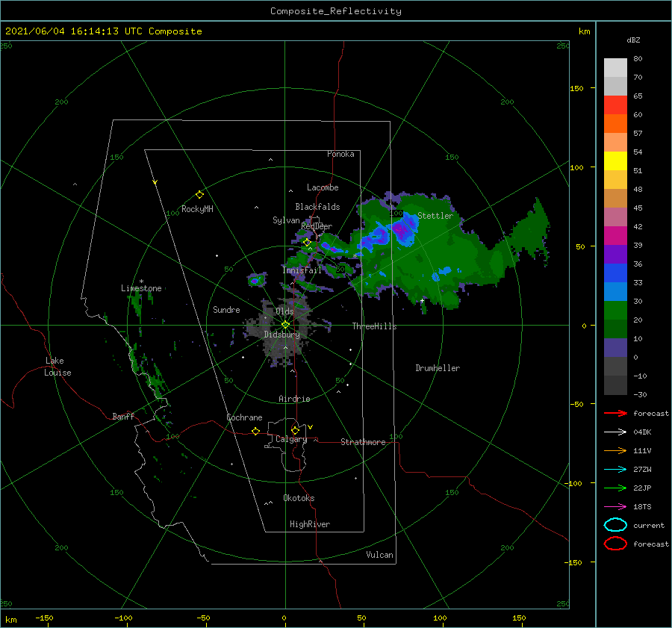This screenshot has height=628, width=672.
Task: Click the Innisfail city label
Action: click(x=302, y=270)
